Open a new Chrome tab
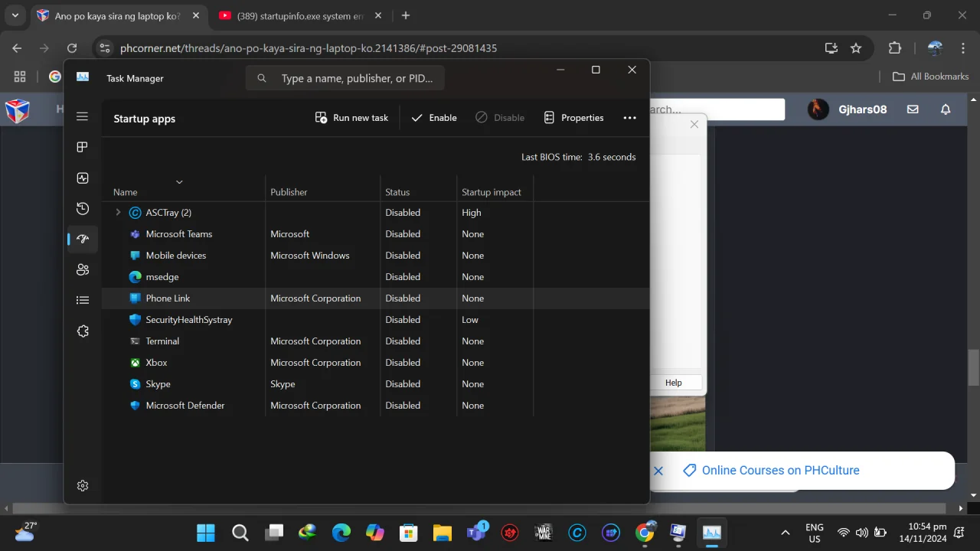This screenshot has width=980, height=551. point(406,15)
